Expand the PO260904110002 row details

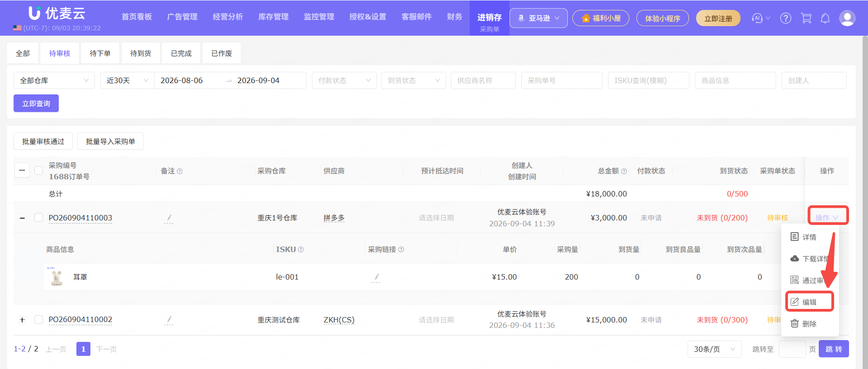pyautogui.click(x=22, y=320)
